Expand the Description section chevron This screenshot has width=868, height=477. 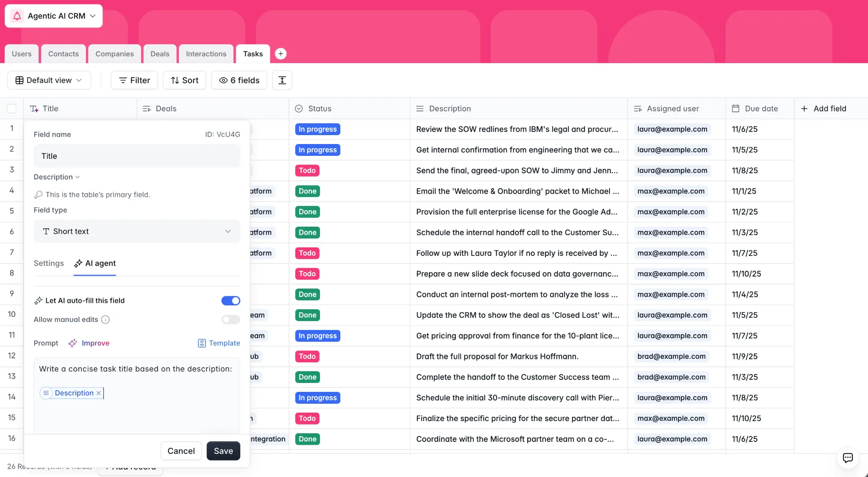click(x=78, y=177)
